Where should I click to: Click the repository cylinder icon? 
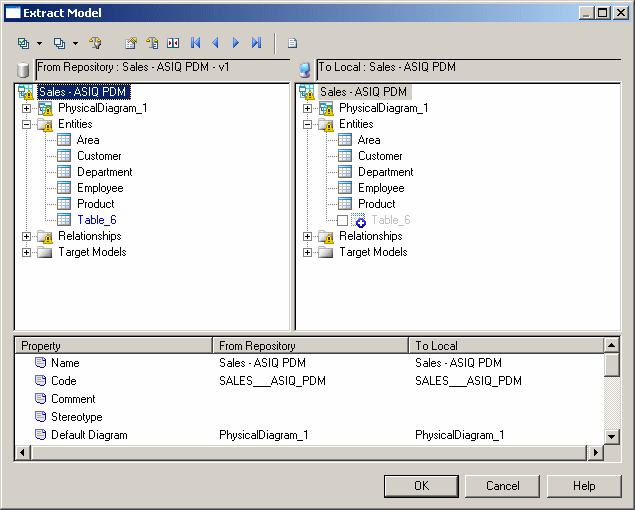(x=23, y=70)
